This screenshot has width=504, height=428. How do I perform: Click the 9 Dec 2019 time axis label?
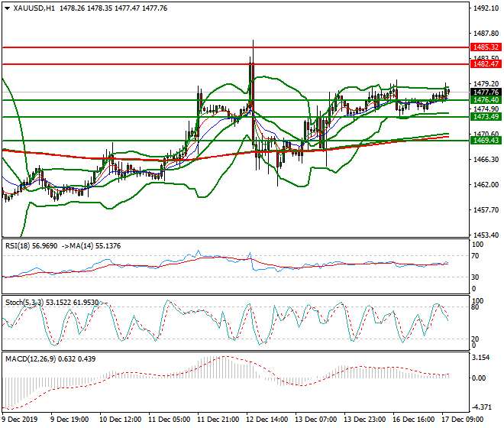click(x=20, y=420)
